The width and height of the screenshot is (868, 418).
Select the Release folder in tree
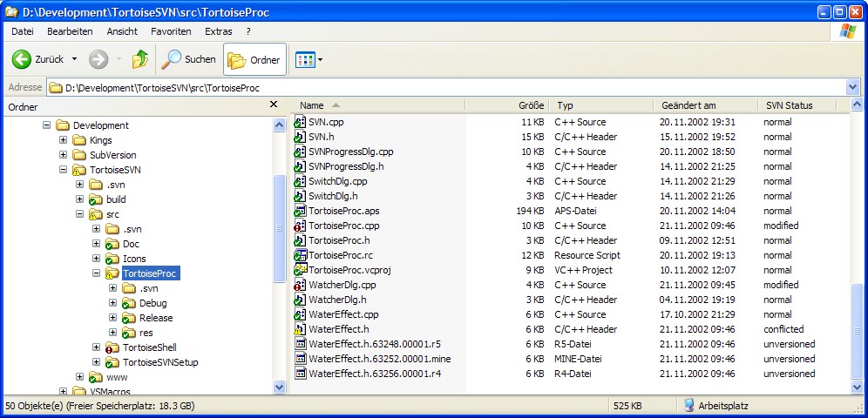pyautogui.click(x=155, y=318)
